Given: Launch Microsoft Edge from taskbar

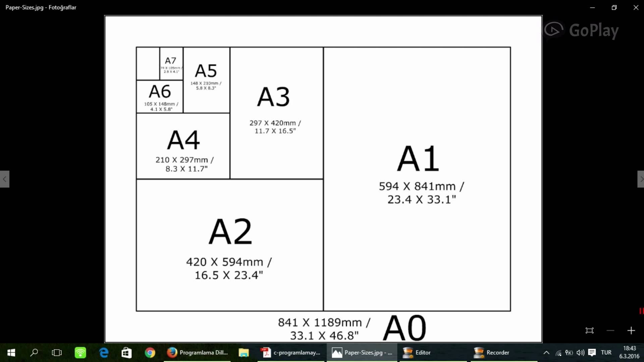Looking at the screenshot, I should click(x=104, y=353).
